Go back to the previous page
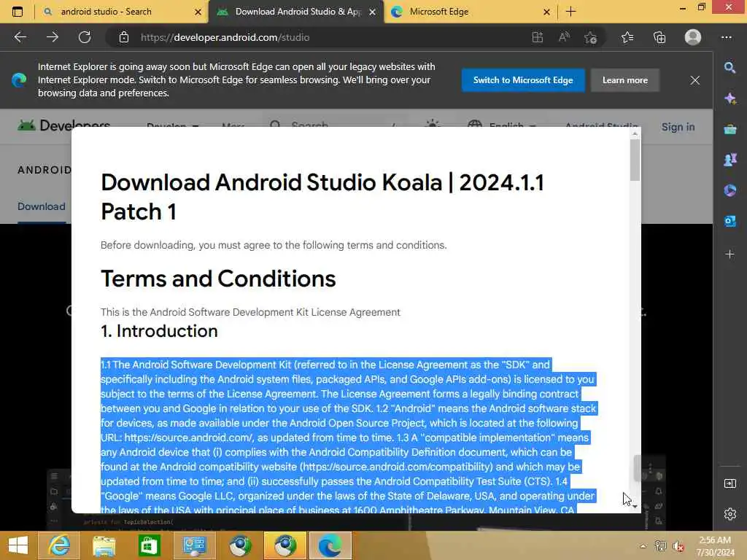747x560 pixels. 20,37
